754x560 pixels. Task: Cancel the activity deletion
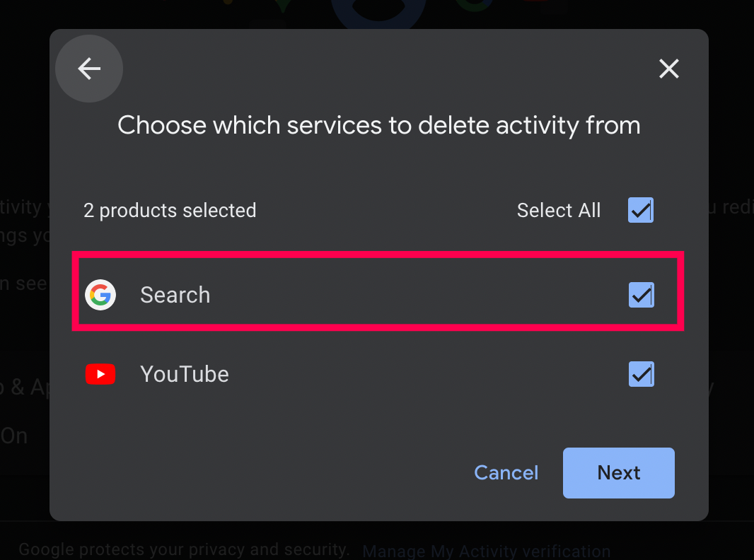tap(506, 472)
